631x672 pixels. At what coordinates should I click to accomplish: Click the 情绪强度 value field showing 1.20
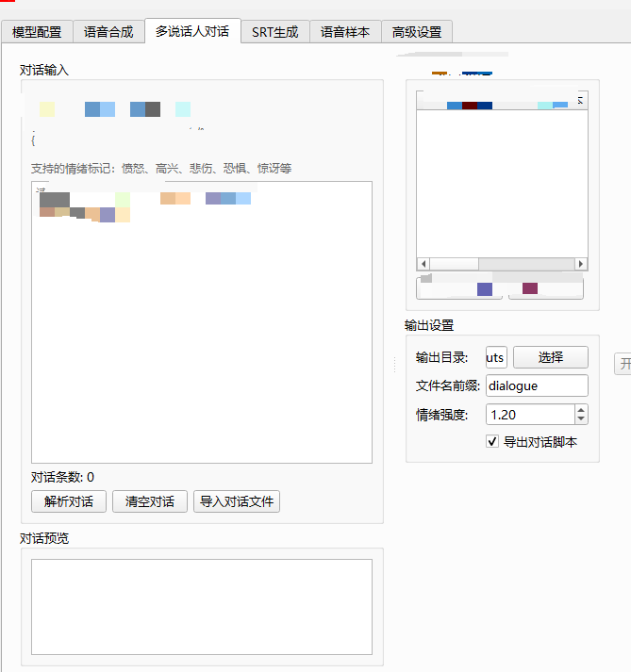point(529,414)
